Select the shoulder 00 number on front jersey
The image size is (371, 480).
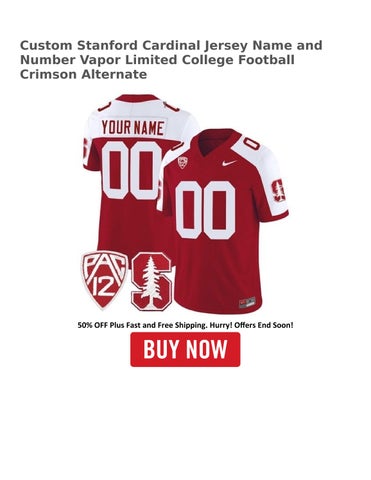(x=251, y=143)
